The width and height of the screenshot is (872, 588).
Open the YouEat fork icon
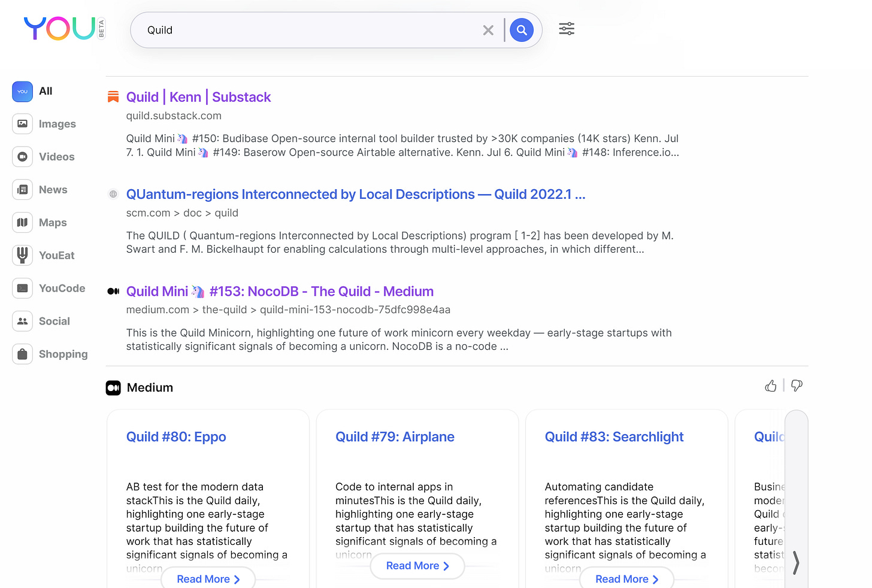pos(22,256)
